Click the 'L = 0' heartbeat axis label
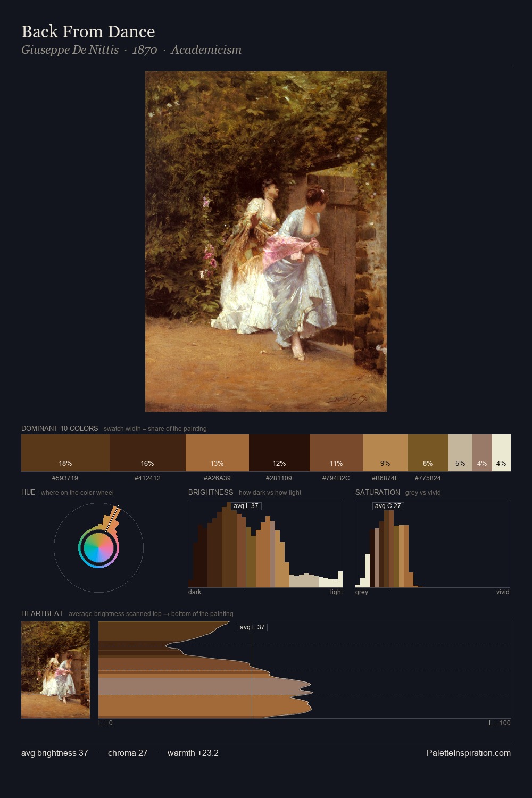This screenshot has width=532, height=798. [105, 722]
